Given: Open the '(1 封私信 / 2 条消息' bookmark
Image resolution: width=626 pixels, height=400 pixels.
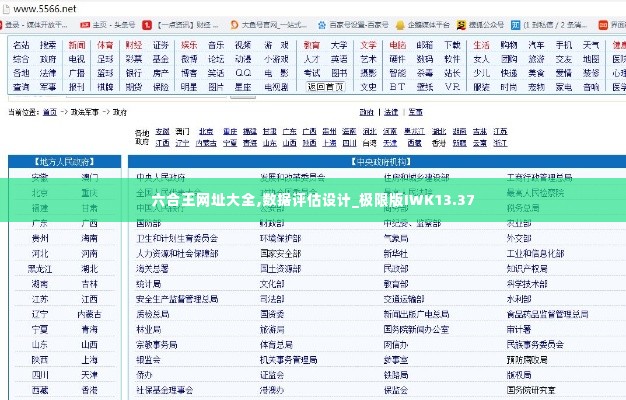Looking at the screenshot, I should point(549,25).
